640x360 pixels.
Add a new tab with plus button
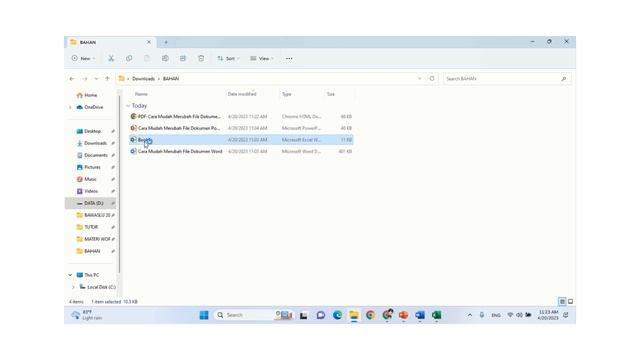click(166, 42)
